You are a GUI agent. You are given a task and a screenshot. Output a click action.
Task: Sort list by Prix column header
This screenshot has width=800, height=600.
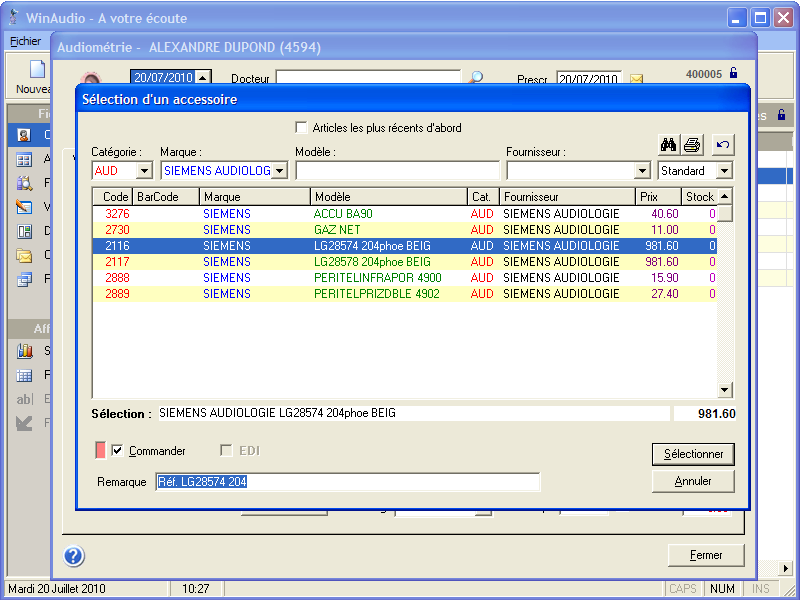click(x=659, y=197)
